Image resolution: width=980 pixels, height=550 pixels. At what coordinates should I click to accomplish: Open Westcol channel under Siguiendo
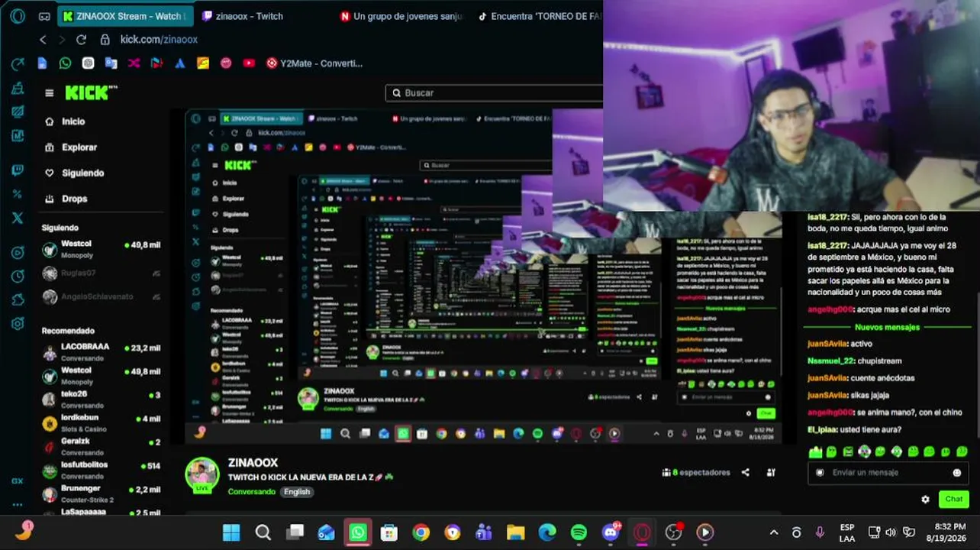pos(102,249)
